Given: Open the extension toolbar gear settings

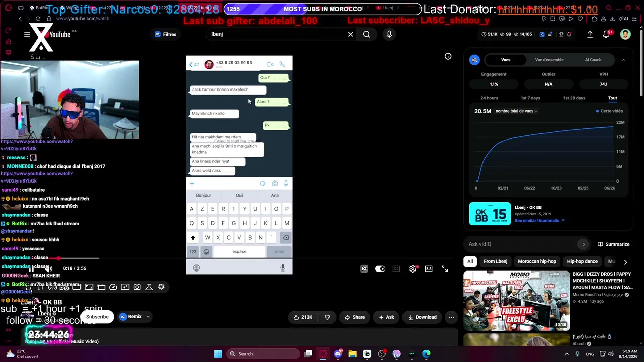Looking at the screenshot, I should point(162,287).
